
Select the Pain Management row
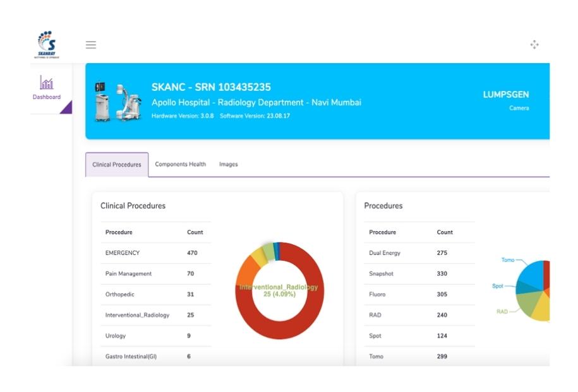tap(155, 273)
